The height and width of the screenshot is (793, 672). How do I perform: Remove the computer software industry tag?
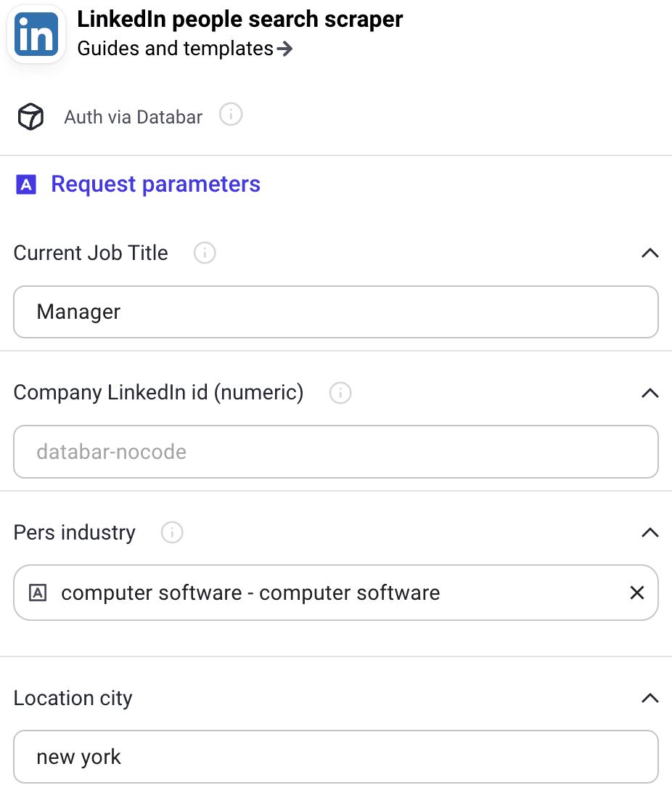(636, 593)
